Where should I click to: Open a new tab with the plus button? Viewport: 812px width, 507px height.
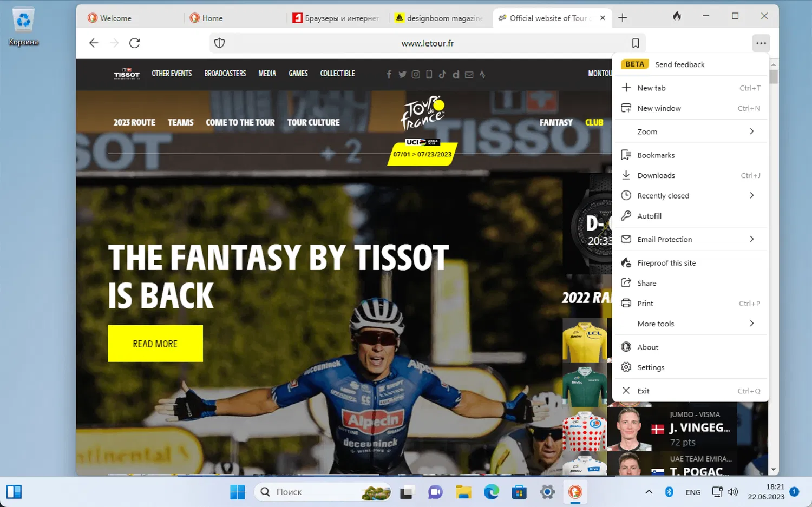pyautogui.click(x=623, y=18)
